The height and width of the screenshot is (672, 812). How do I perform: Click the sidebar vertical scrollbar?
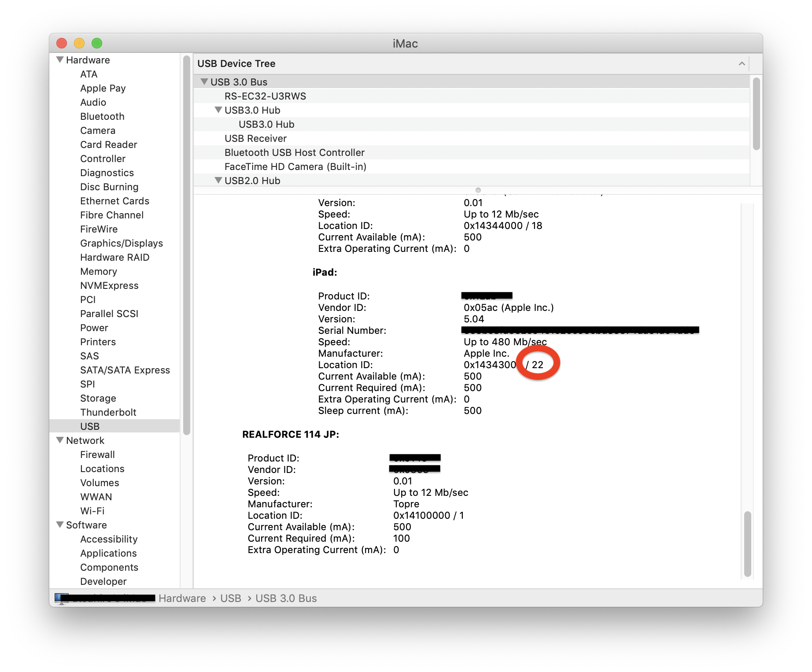coord(187,245)
